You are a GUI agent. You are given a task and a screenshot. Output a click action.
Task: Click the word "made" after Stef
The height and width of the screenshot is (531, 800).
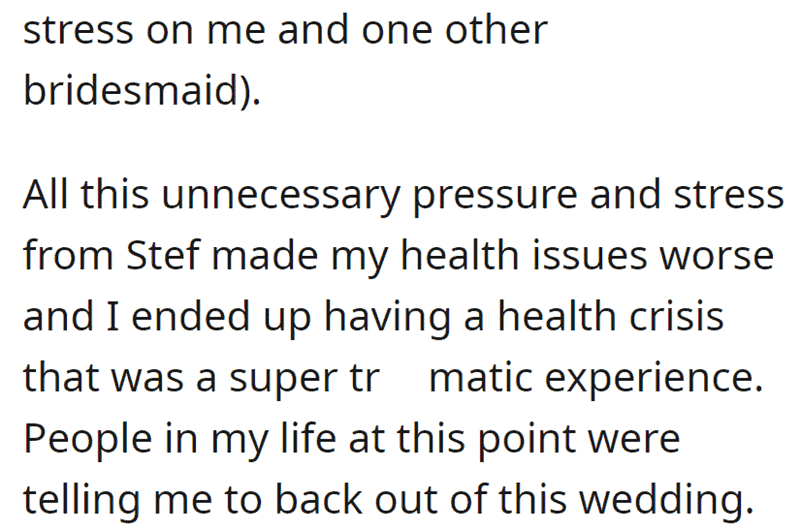(x=265, y=255)
